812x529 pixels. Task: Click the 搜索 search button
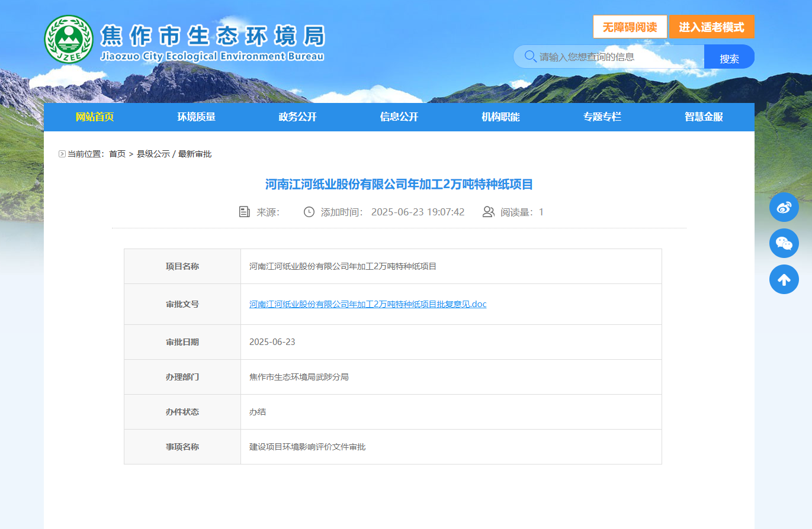point(729,57)
